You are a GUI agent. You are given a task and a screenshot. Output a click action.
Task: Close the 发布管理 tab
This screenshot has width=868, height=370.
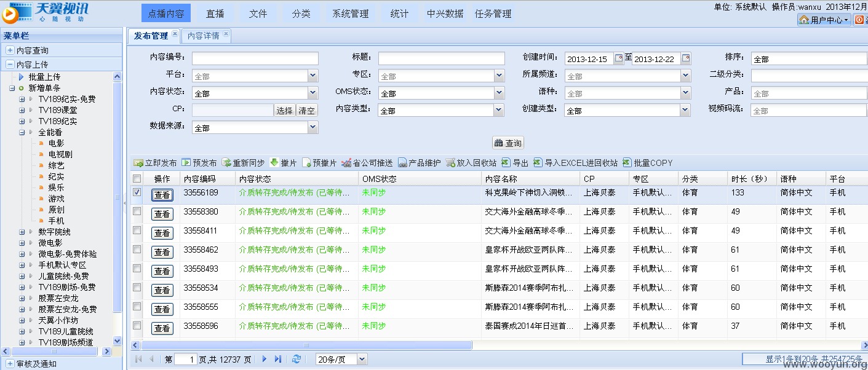pyautogui.click(x=175, y=34)
